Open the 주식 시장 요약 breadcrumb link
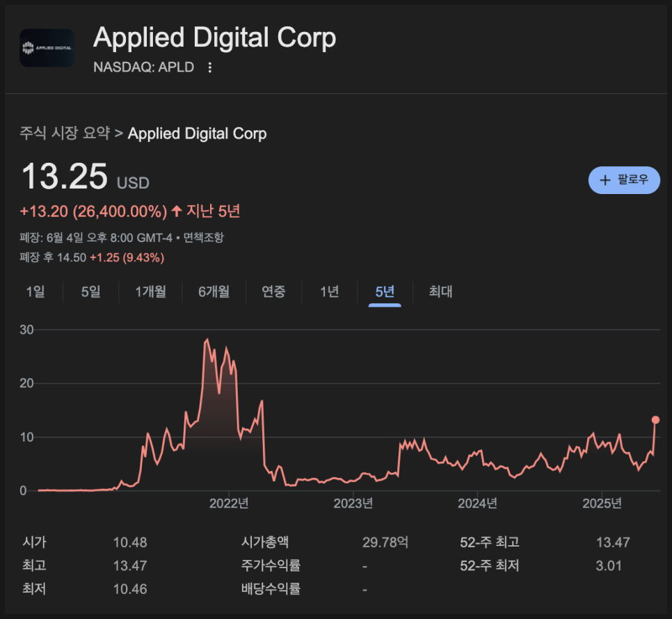This screenshot has width=672, height=619. 65,134
